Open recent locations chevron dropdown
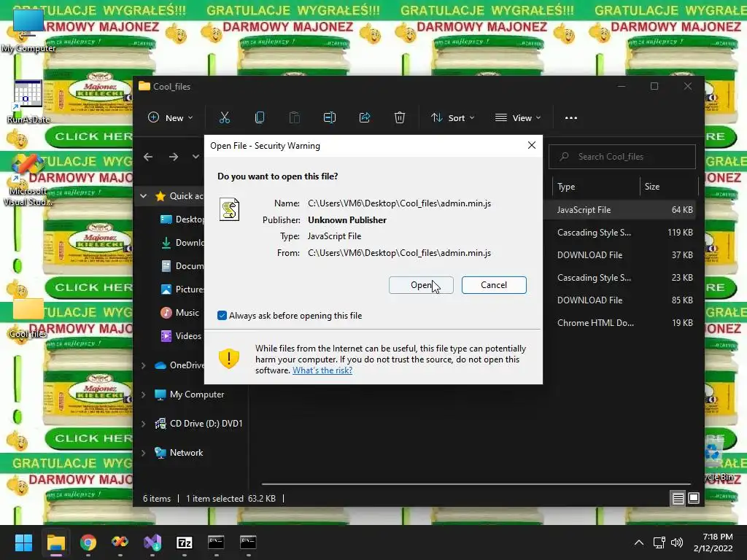The image size is (747, 560). (x=196, y=157)
